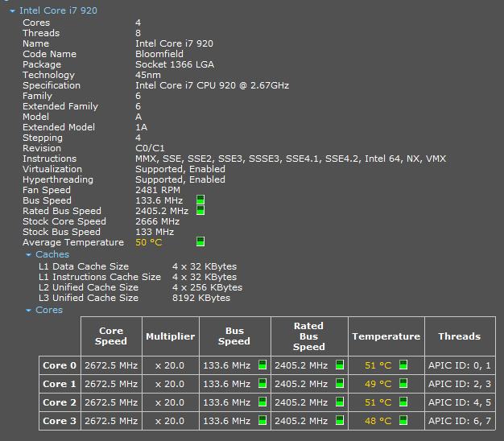This screenshot has height=441, width=504.
Task: Click Core 0 bus speed graph icon
Action: pyautogui.click(x=262, y=365)
